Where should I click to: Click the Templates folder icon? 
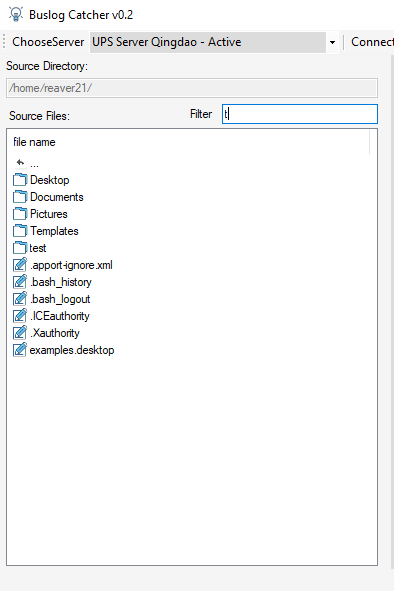tap(20, 231)
